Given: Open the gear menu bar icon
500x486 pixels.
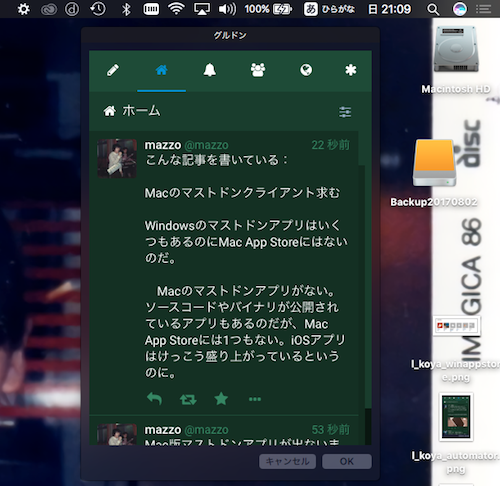Looking at the screenshot, I should [23, 9].
